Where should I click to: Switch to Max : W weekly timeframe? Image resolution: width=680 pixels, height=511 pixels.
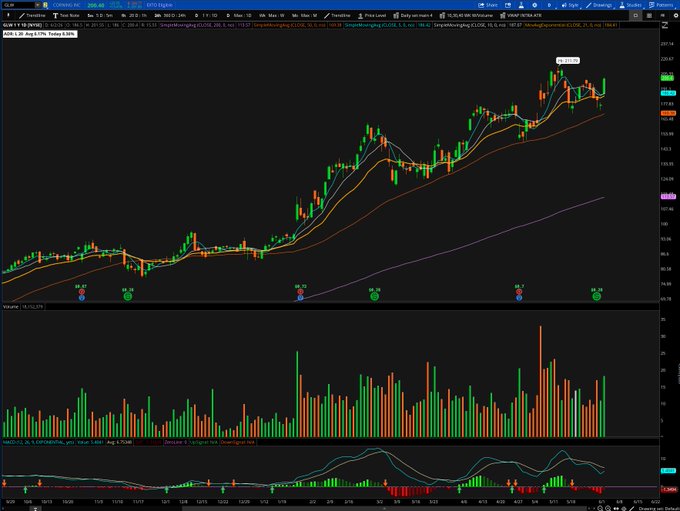[x=271, y=15]
